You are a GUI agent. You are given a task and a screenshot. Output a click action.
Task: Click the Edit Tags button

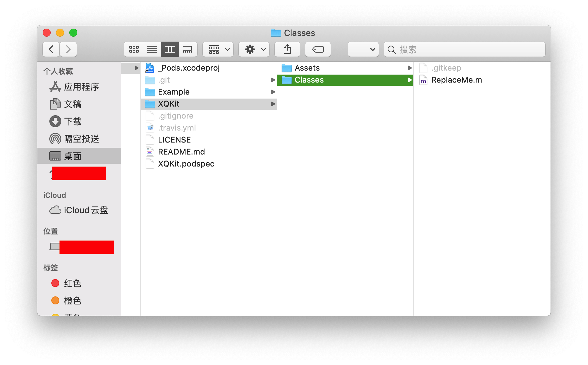(x=318, y=49)
